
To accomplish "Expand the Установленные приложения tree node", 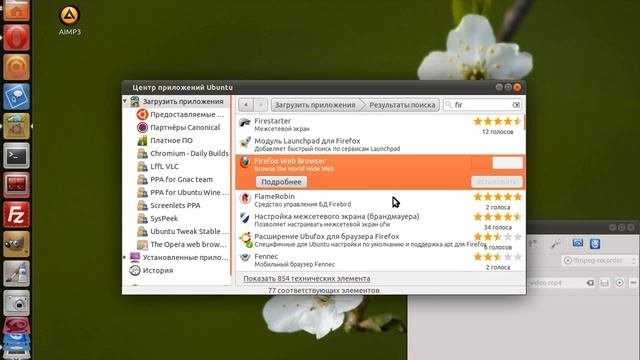I will [125, 257].
